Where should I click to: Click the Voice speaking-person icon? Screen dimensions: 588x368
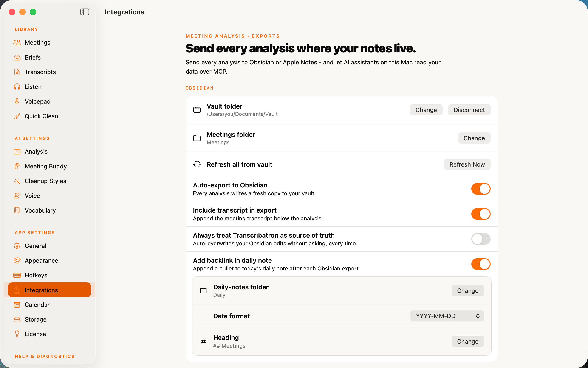(17, 196)
